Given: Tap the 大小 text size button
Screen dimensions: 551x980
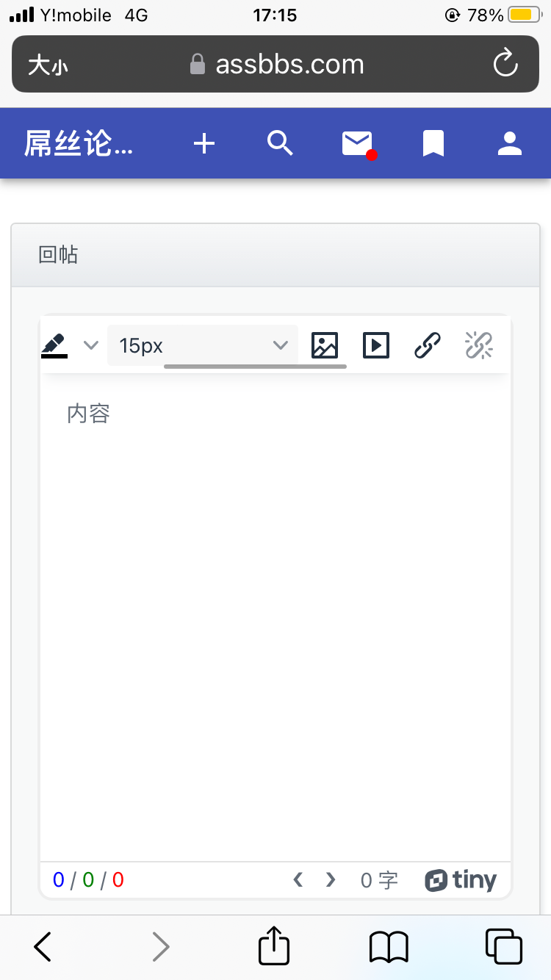Looking at the screenshot, I should 48,65.
